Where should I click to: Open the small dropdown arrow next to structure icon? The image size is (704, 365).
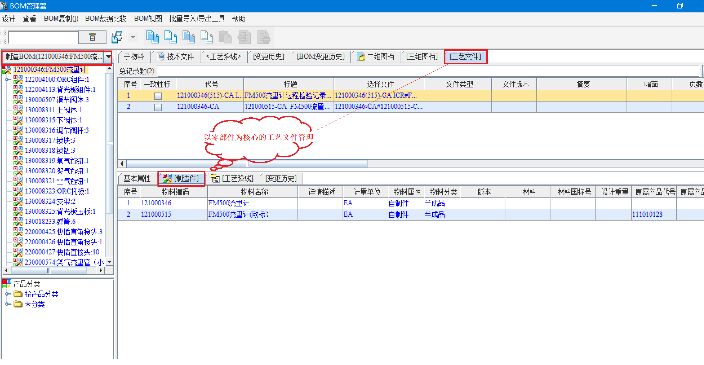(132, 37)
